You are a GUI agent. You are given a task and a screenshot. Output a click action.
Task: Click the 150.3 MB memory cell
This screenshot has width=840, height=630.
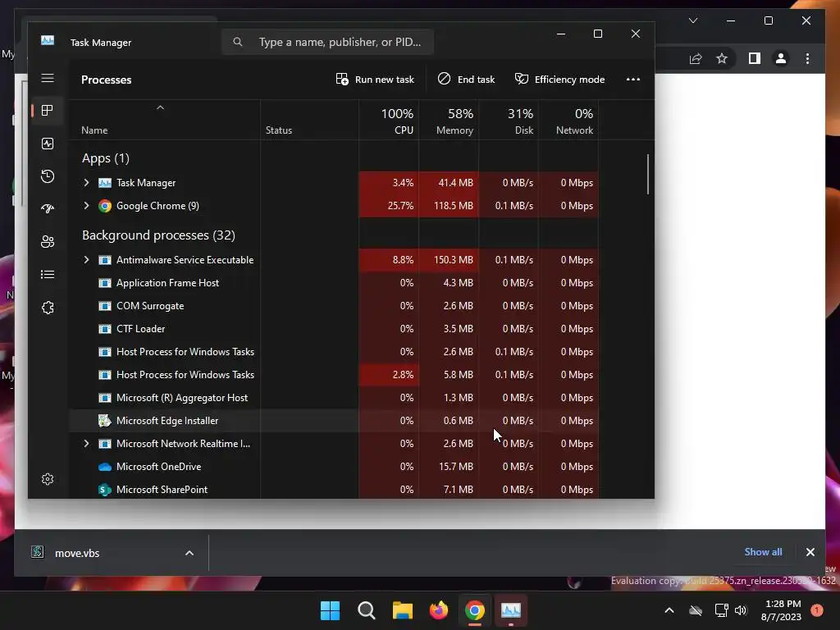coord(449,260)
